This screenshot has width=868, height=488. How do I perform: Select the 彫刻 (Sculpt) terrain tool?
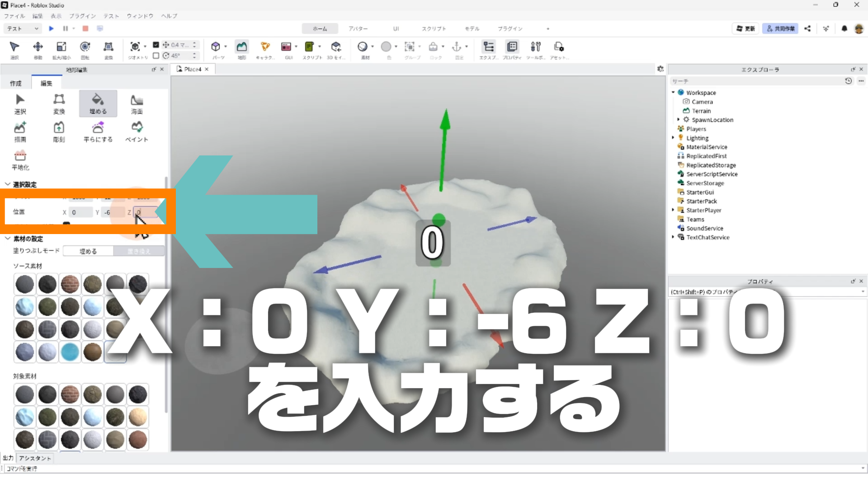tap(59, 131)
